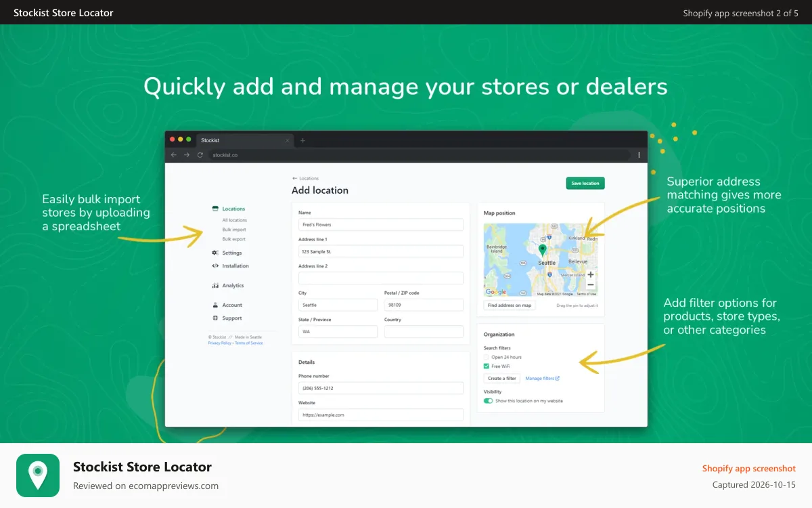The image size is (812, 508).
Task: Zoom out on the map
Action: pyautogui.click(x=591, y=285)
